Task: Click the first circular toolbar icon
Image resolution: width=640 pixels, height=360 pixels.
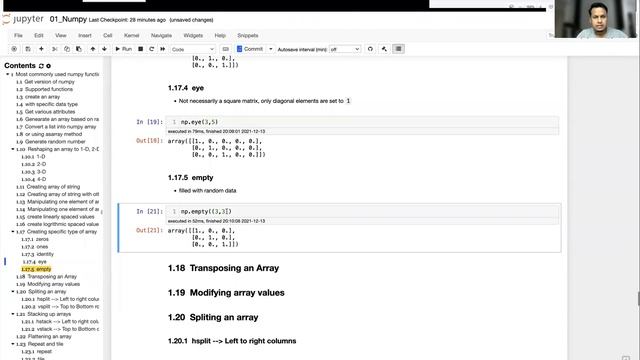Action: (14, 49)
